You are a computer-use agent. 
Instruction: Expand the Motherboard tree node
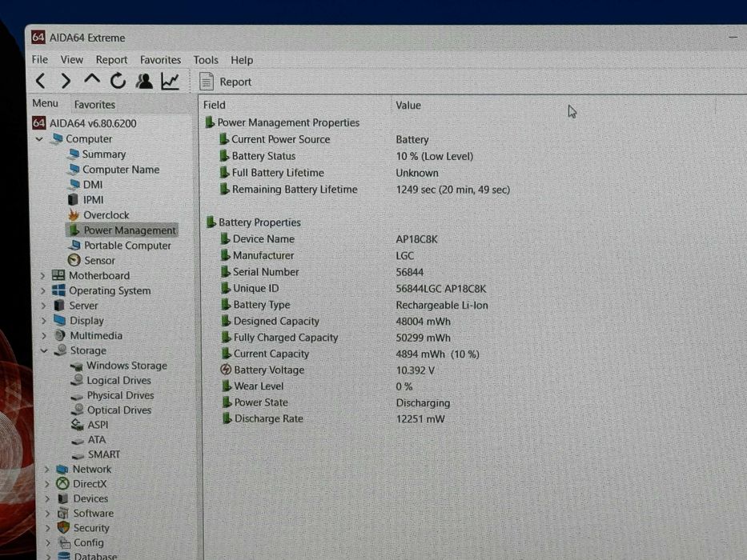coord(42,276)
